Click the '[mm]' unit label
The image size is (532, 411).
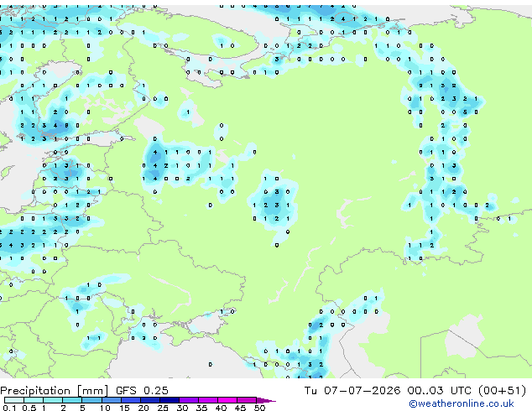(92, 391)
